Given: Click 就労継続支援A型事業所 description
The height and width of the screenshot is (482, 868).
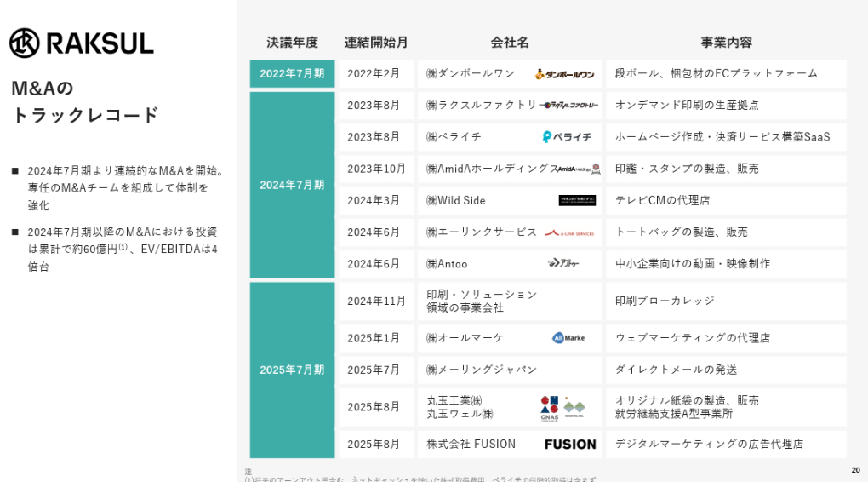Looking at the screenshot, I should tap(674, 414).
